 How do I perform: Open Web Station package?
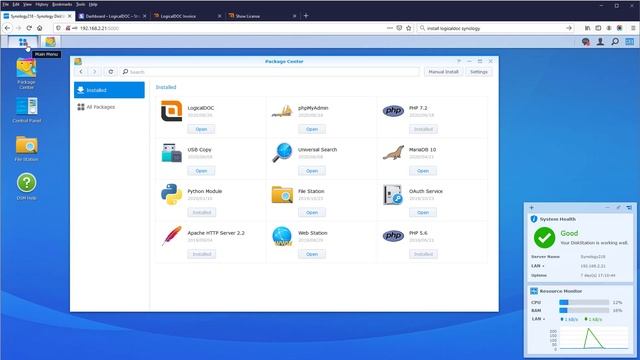(x=312, y=254)
